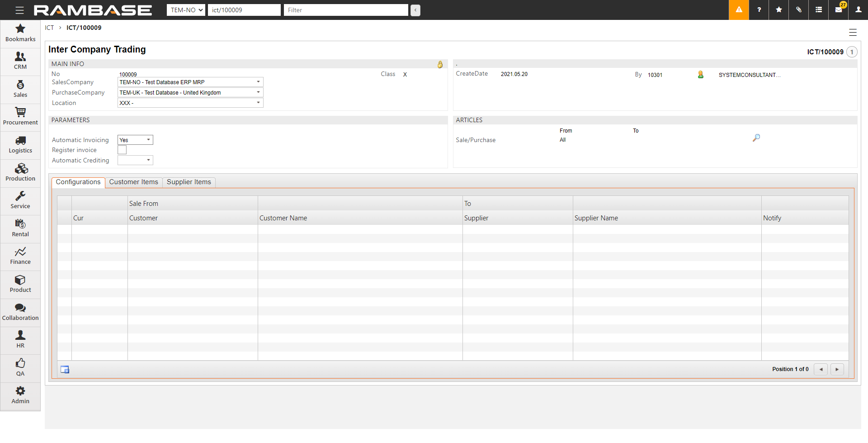
Task: Open the Procurement module in sidebar
Action: coord(20,116)
